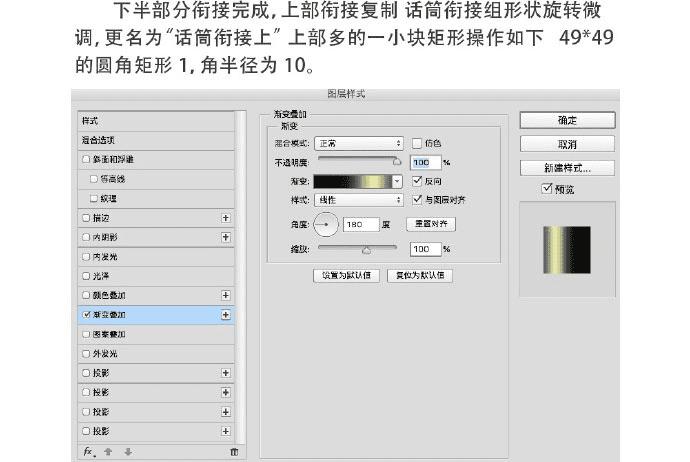Image resolution: width=690 pixels, height=462 pixels.
Task: Click the plus icon beside 颜色叠加
Action: (x=226, y=295)
